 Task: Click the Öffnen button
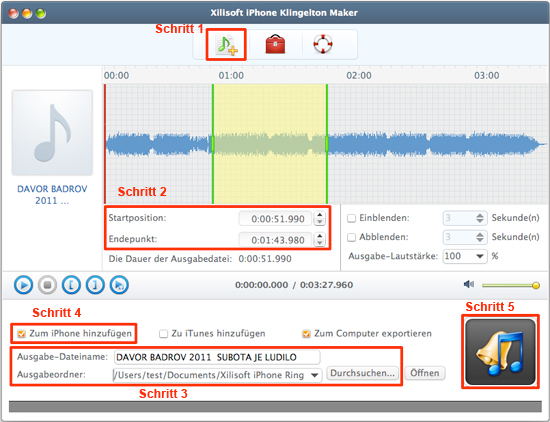coord(425,373)
